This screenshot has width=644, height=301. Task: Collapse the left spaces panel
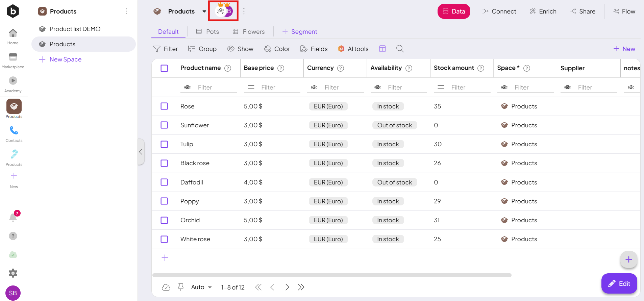(141, 152)
